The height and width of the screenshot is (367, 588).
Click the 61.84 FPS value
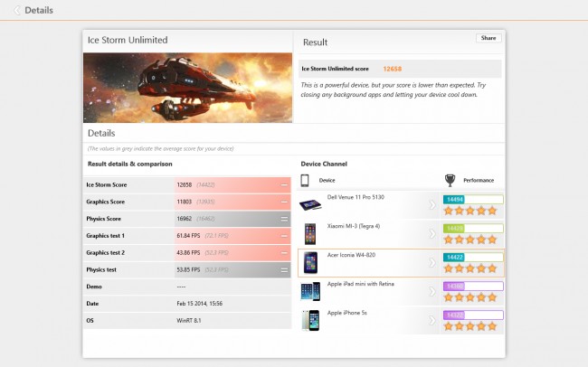[188, 236]
